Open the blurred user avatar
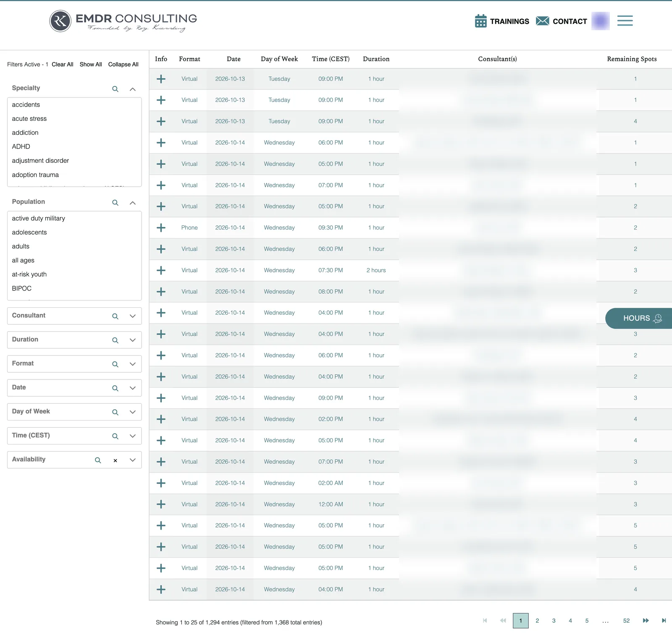Viewport: 672px width, 635px height. (x=600, y=21)
